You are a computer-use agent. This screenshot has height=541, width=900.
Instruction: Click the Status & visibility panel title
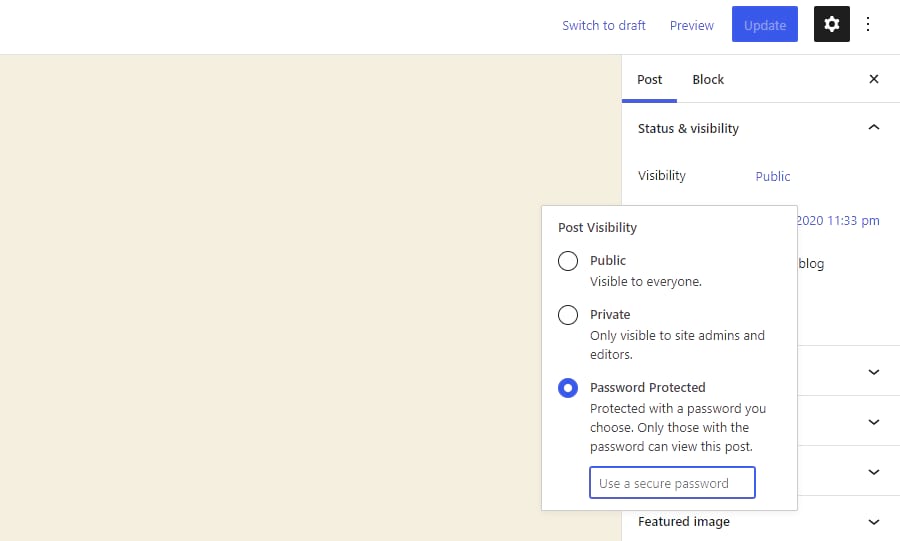688,128
